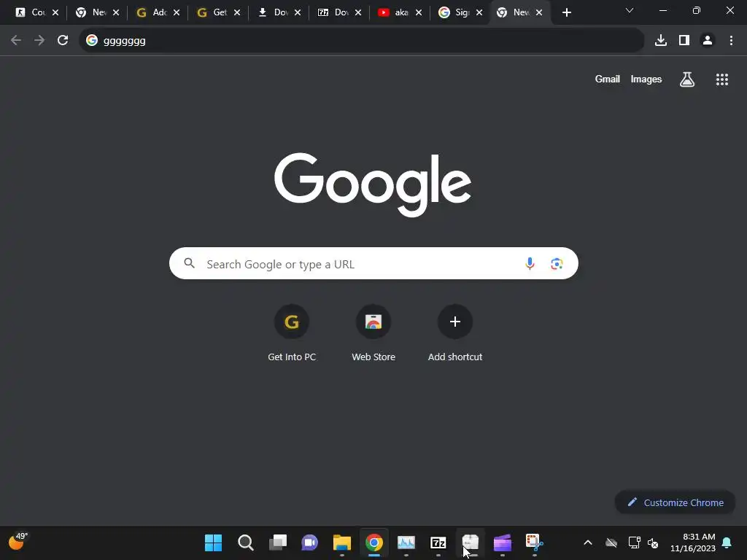
Task: Click the Google favicon in address bar
Action: pos(92,41)
